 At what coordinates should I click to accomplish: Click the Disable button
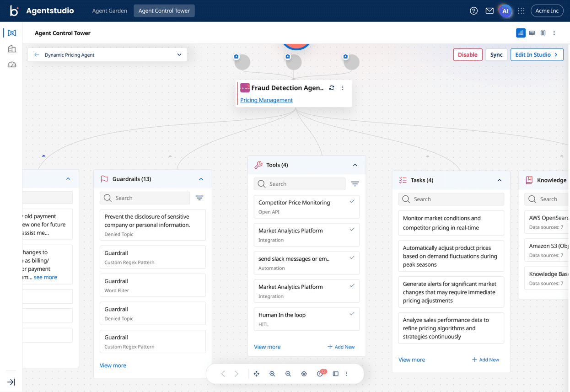(468, 54)
